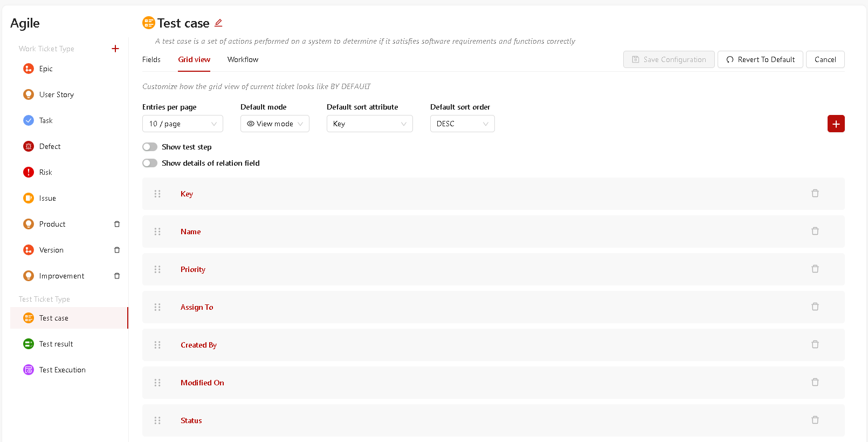Open the Entries per page dropdown
Screen dimensions: 868x442
[183, 124]
